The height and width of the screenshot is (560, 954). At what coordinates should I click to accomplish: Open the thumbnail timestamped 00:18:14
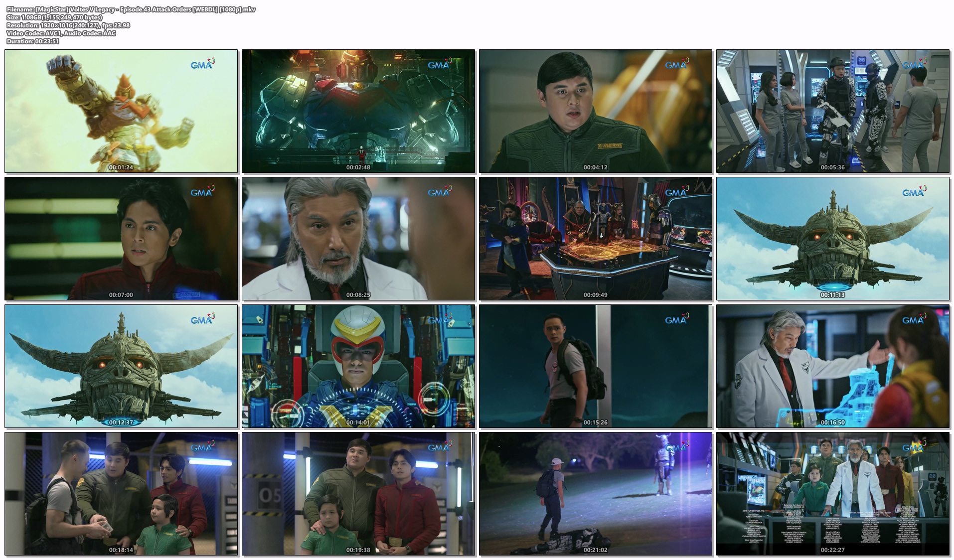(121, 494)
